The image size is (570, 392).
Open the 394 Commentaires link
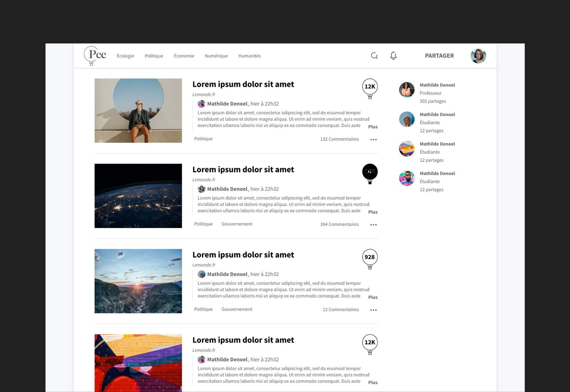click(340, 224)
